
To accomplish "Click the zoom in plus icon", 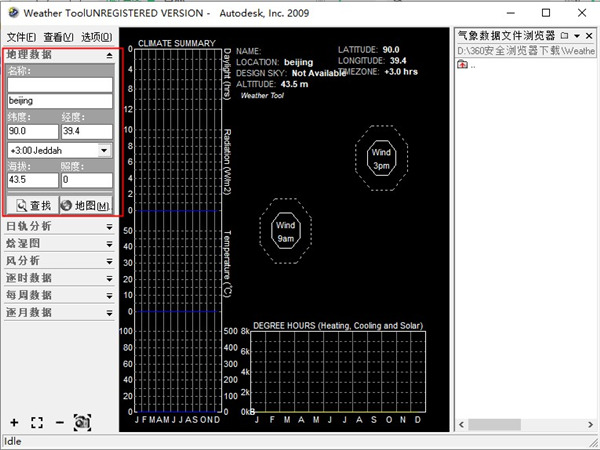I will coord(14,423).
